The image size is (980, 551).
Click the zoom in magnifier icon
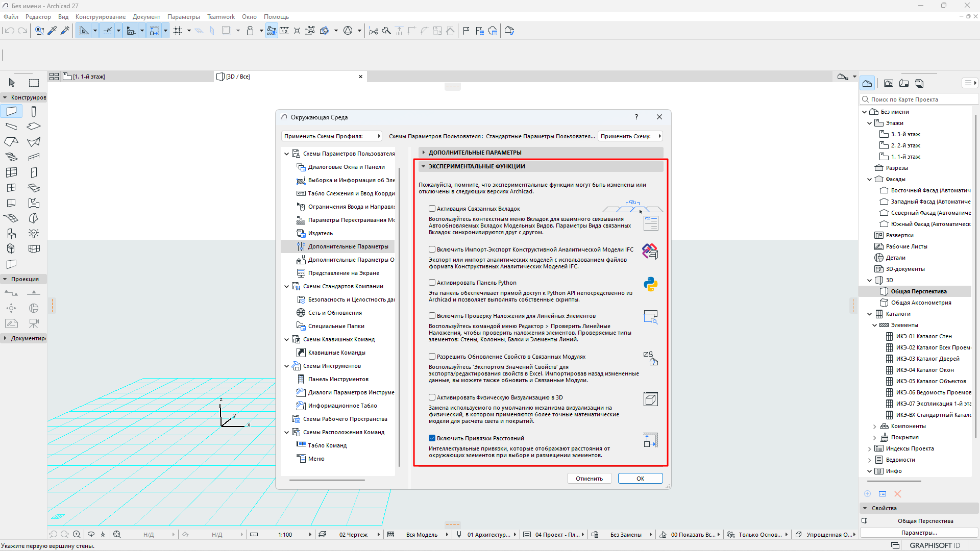click(77, 534)
